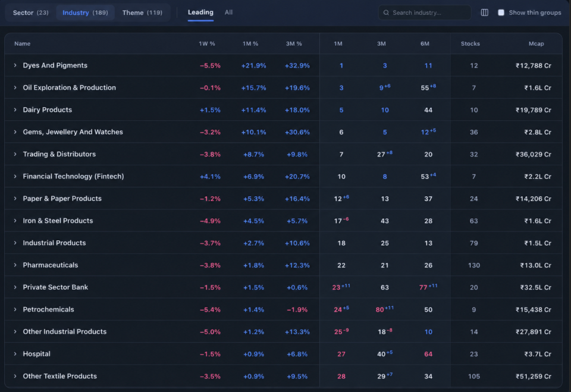Open the column layout icon
Screen dimensions: 571x392
tap(484, 12)
